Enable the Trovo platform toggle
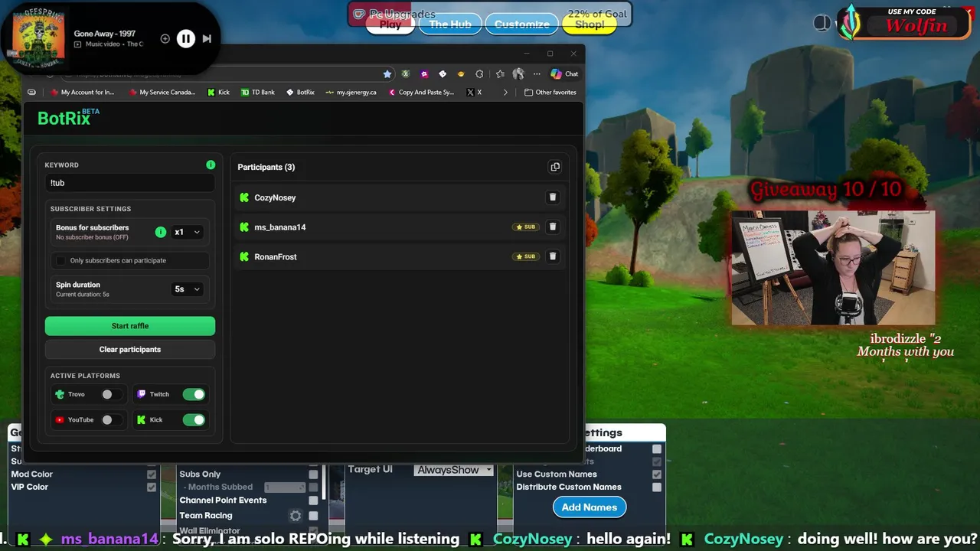The width and height of the screenshot is (980, 551). tap(113, 394)
